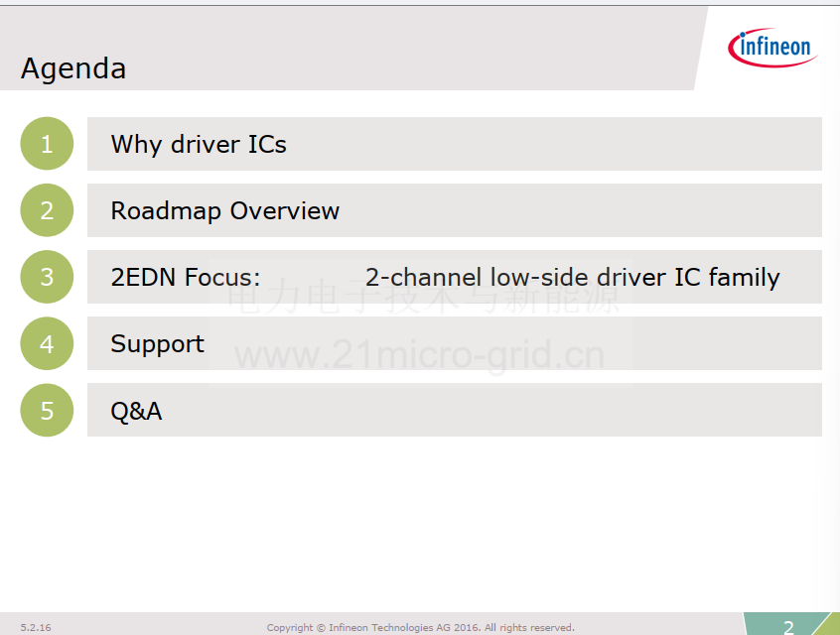Select the green circle numbered 3

(x=47, y=277)
